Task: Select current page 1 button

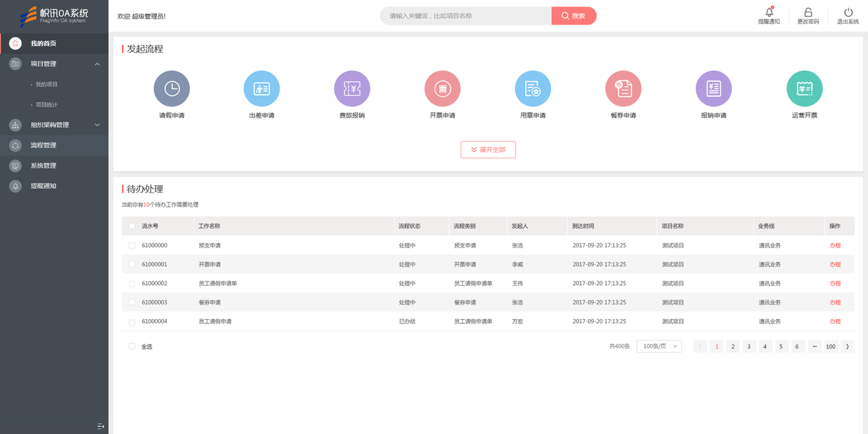Action: pyautogui.click(x=717, y=346)
